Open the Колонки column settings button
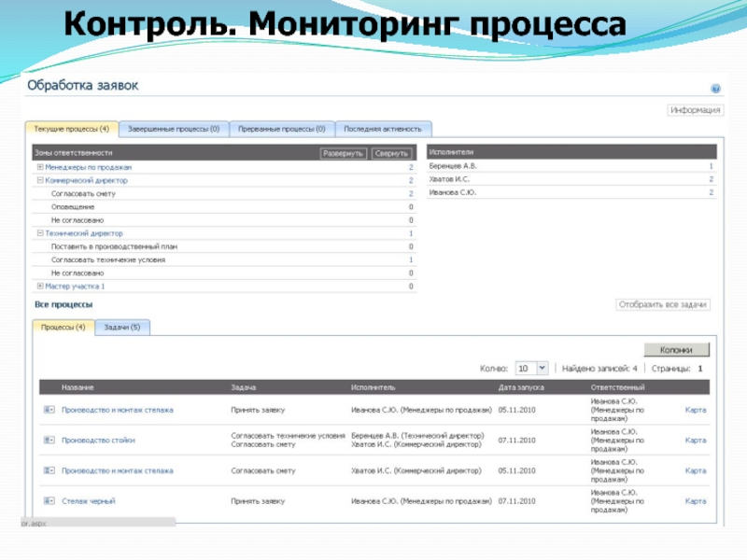Screen dimensions: 747x560 (x=676, y=350)
